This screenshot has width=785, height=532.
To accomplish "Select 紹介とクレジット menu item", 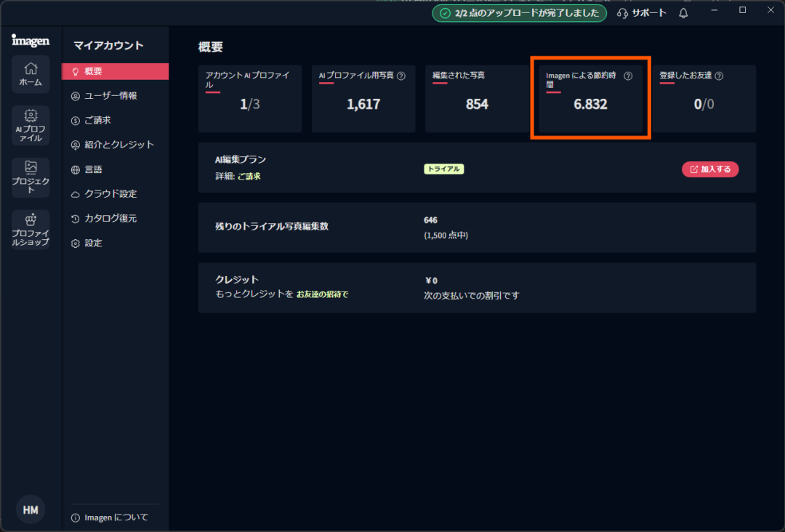I will click(x=118, y=145).
